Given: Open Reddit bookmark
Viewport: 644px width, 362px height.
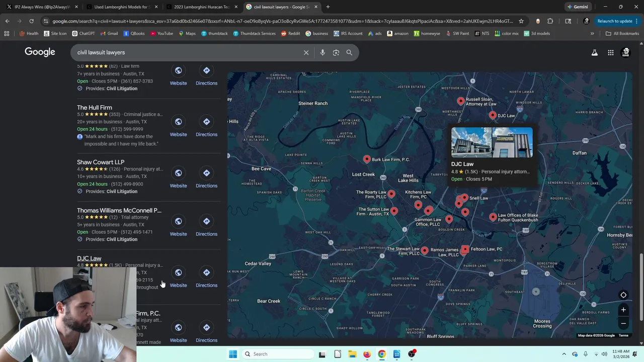Looking at the screenshot, I should pyautogui.click(x=290, y=34).
